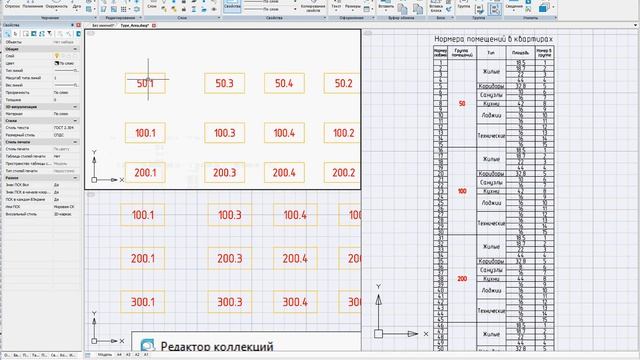Close the Type_Area.dwg document tab

154,25
